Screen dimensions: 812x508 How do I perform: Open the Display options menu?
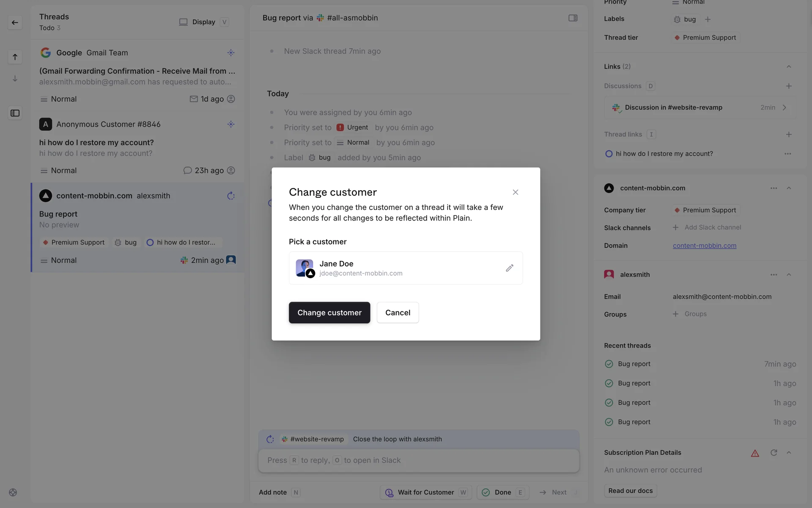click(x=203, y=22)
